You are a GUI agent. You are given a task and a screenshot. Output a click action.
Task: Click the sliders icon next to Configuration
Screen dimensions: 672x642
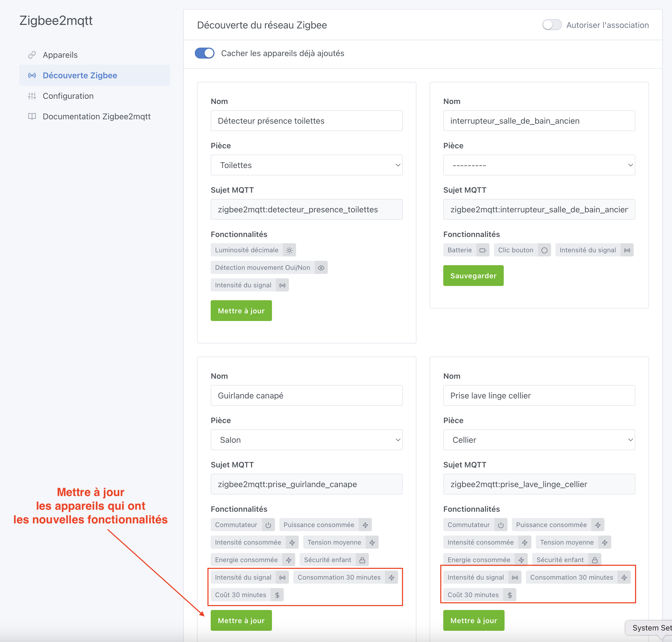click(x=32, y=96)
